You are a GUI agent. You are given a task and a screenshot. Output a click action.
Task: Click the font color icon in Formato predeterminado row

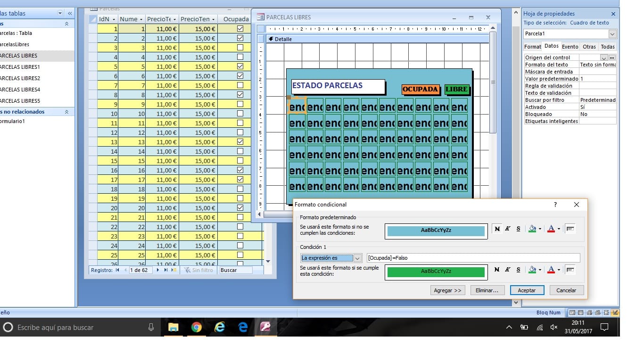pyautogui.click(x=551, y=229)
